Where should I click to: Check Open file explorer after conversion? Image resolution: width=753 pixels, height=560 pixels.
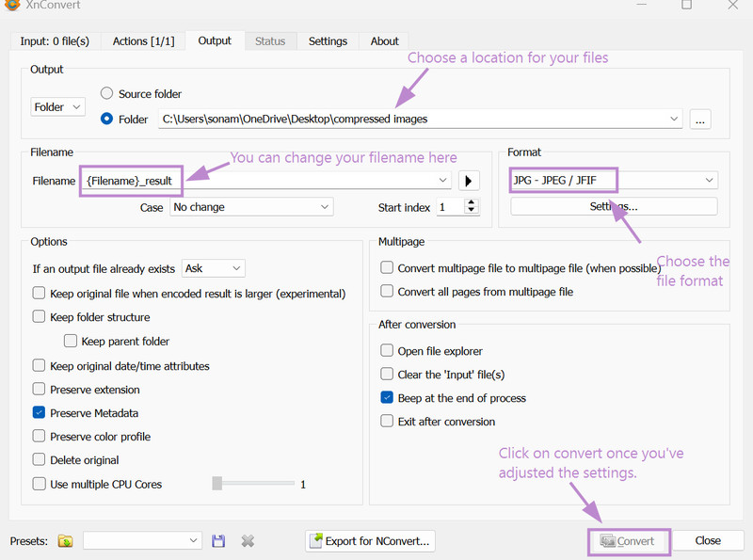[x=387, y=351]
